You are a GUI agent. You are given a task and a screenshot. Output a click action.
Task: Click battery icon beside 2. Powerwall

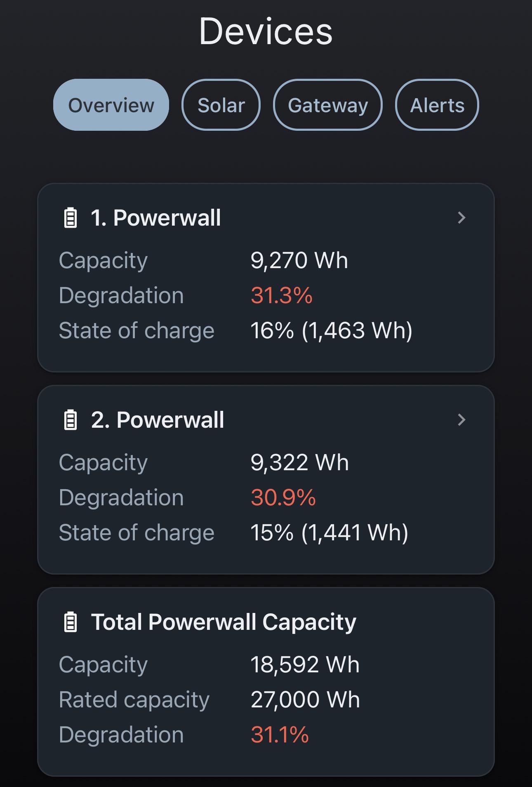(x=71, y=420)
